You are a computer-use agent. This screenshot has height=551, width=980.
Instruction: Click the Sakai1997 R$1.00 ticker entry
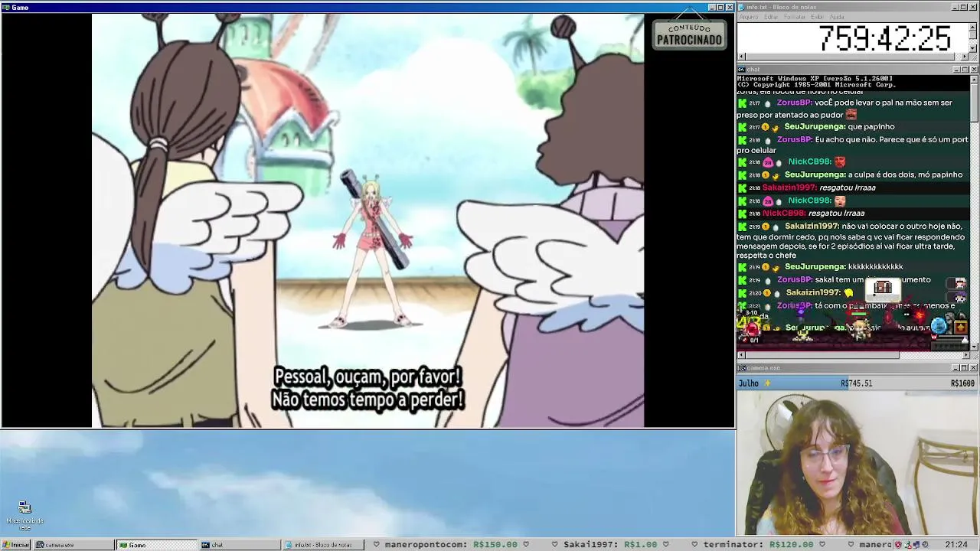pyautogui.click(x=610, y=545)
